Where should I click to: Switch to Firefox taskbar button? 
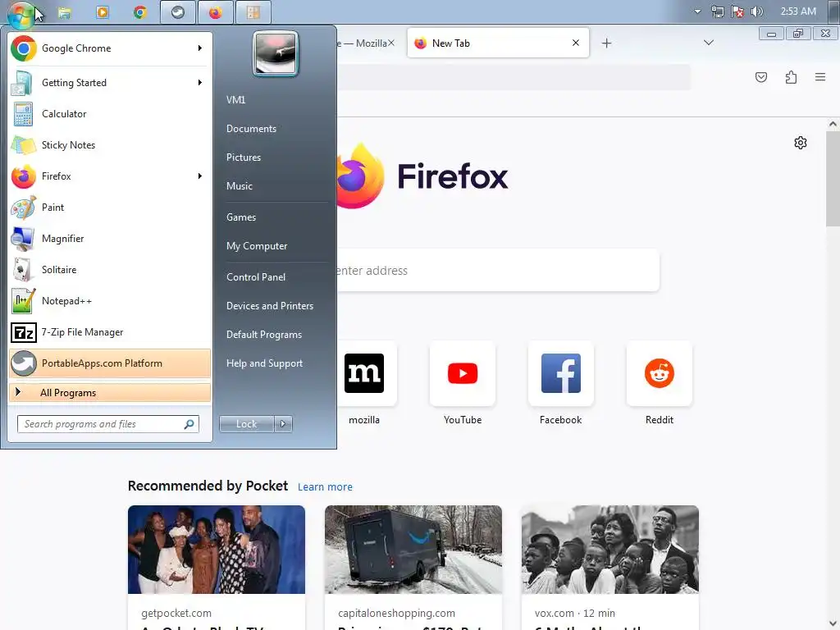coord(216,12)
